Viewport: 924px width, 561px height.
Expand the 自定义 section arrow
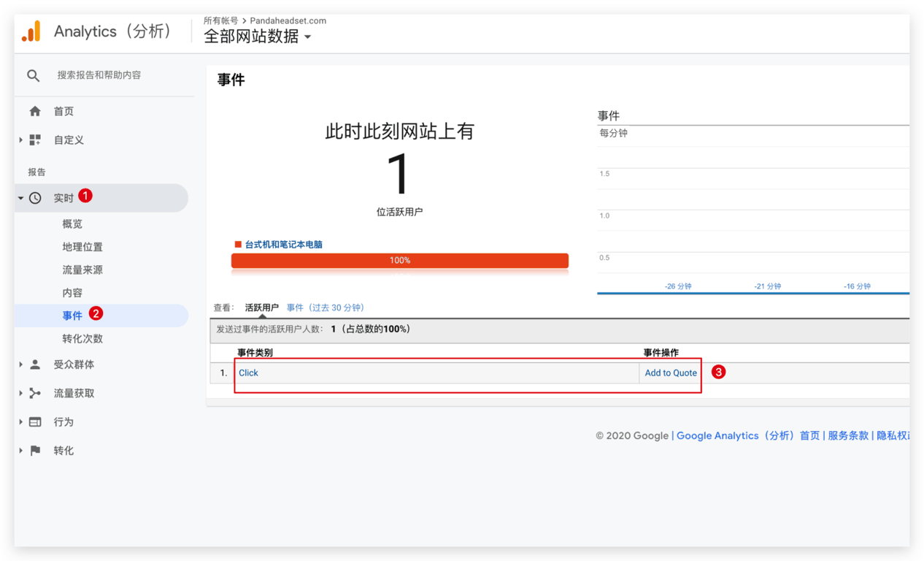point(20,140)
